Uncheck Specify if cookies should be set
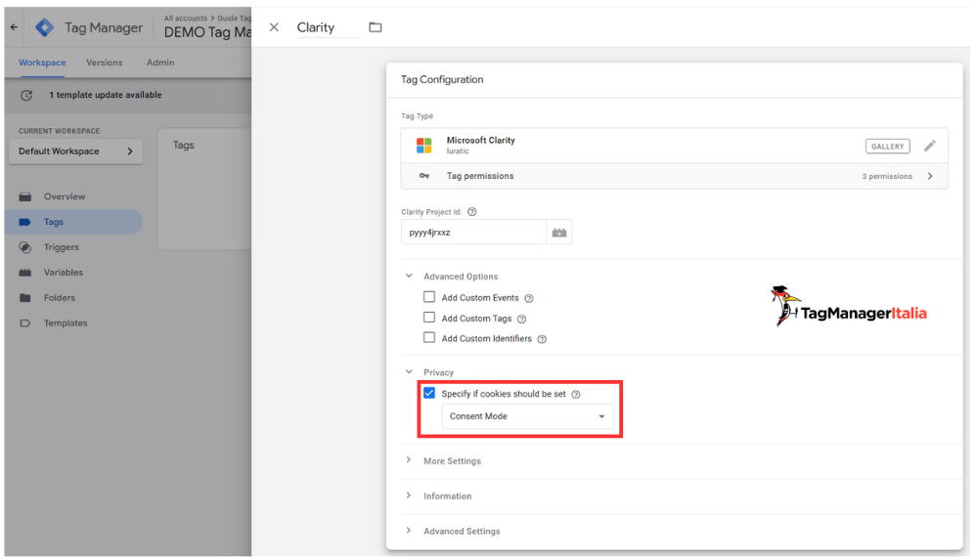 coord(429,393)
